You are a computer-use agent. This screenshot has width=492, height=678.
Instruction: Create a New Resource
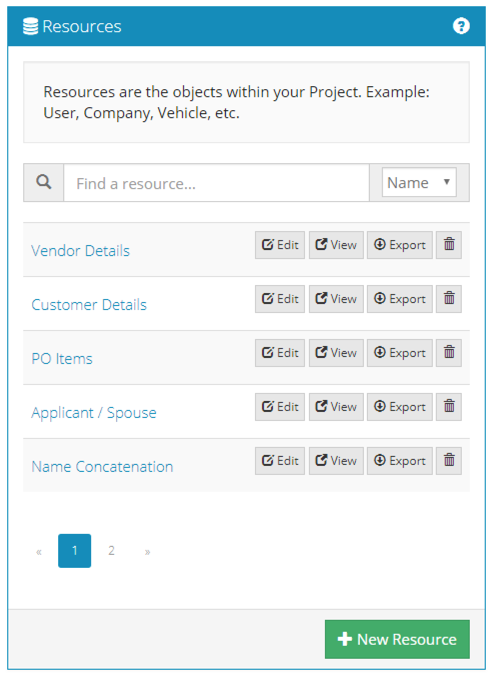[x=397, y=639]
